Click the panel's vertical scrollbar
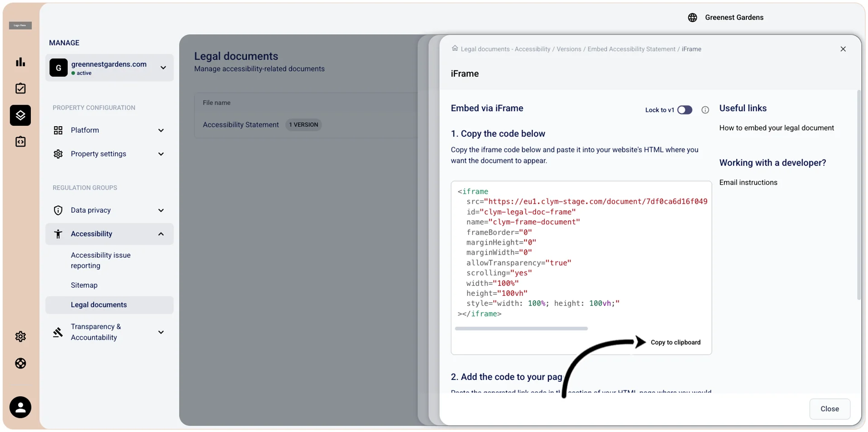868x432 pixels. tap(859, 195)
